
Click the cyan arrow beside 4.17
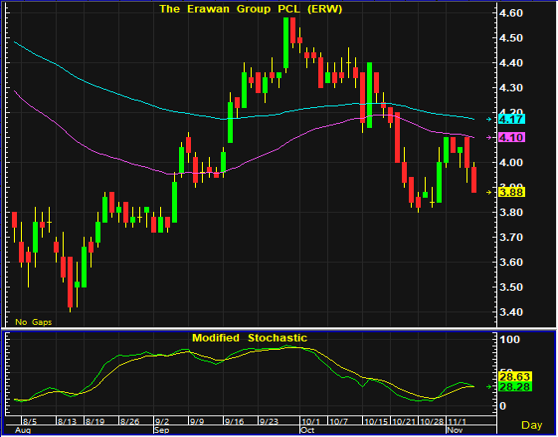pos(489,120)
